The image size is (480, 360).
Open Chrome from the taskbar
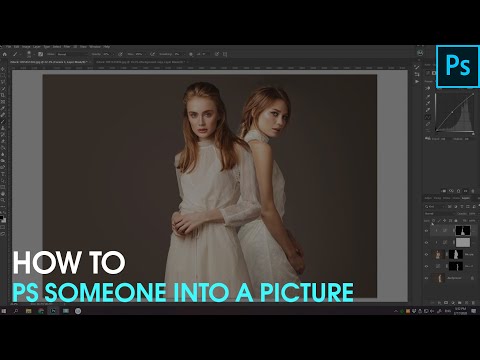[41, 311]
